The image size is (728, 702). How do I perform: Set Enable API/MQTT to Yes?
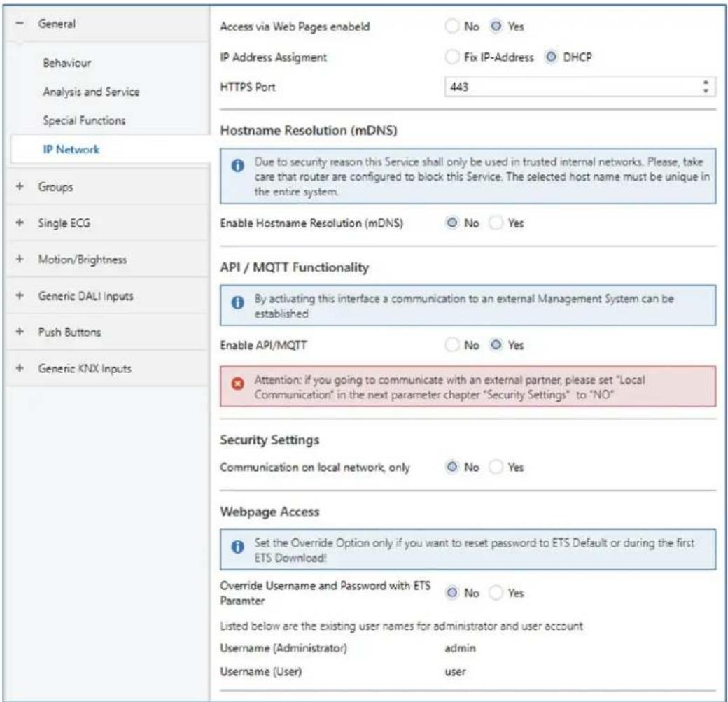point(496,345)
